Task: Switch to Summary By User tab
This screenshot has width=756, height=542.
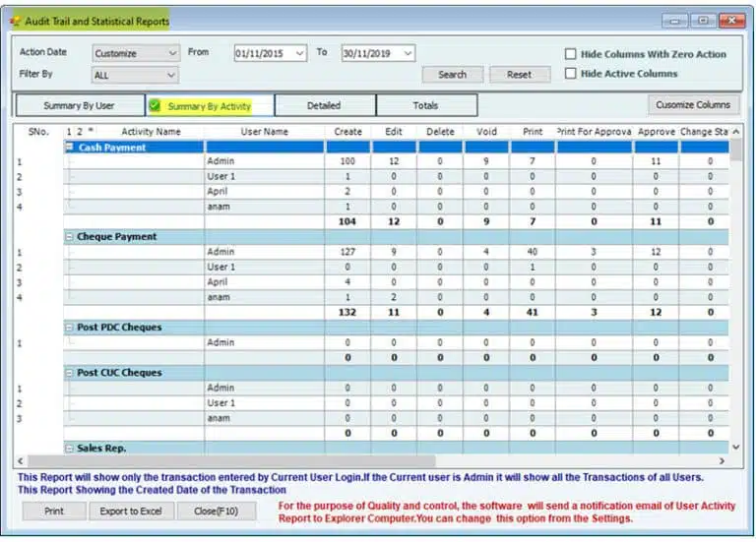Action: (80, 105)
